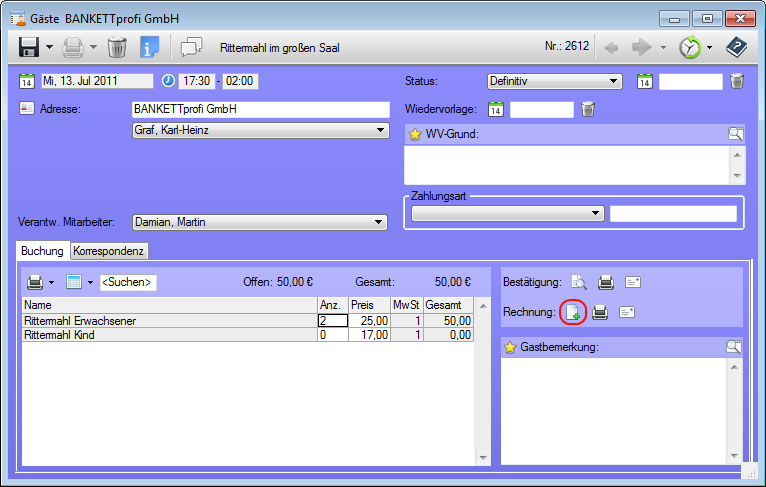Preview Bestätigung with magnifier document icon

579,282
